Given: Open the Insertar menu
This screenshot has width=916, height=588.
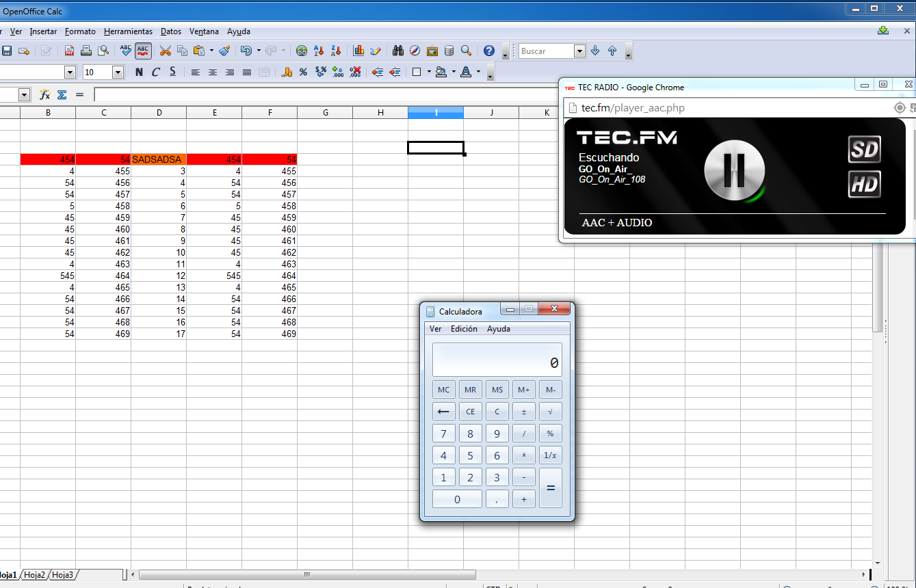Looking at the screenshot, I should [43, 31].
